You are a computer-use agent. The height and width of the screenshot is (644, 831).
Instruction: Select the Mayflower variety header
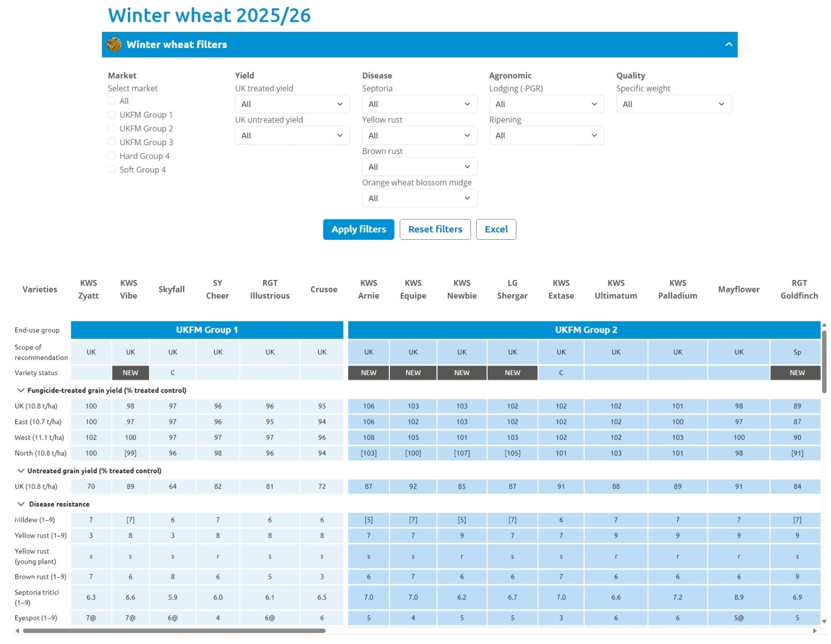click(738, 289)
